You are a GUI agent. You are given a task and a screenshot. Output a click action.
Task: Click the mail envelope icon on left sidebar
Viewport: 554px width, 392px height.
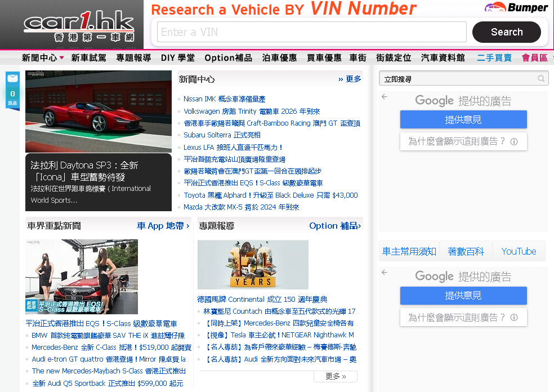pyautogui.click(x=12, y=78)
